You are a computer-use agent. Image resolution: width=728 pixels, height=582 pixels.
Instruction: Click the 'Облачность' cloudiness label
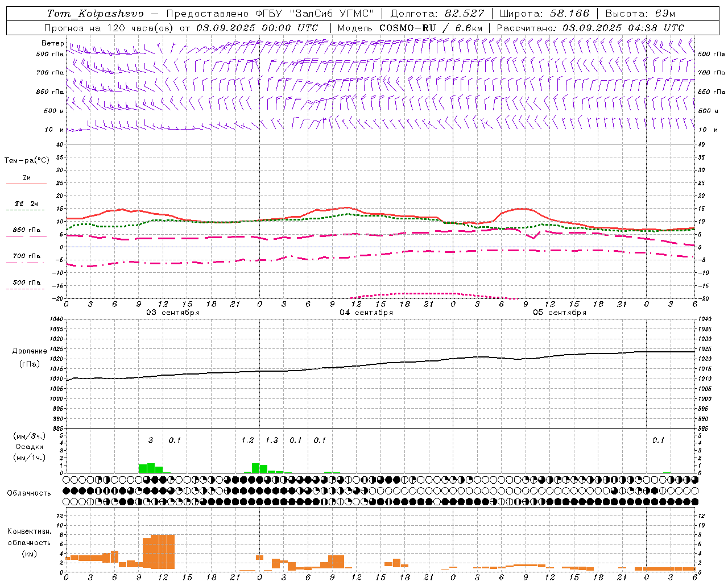coord(29,493)
